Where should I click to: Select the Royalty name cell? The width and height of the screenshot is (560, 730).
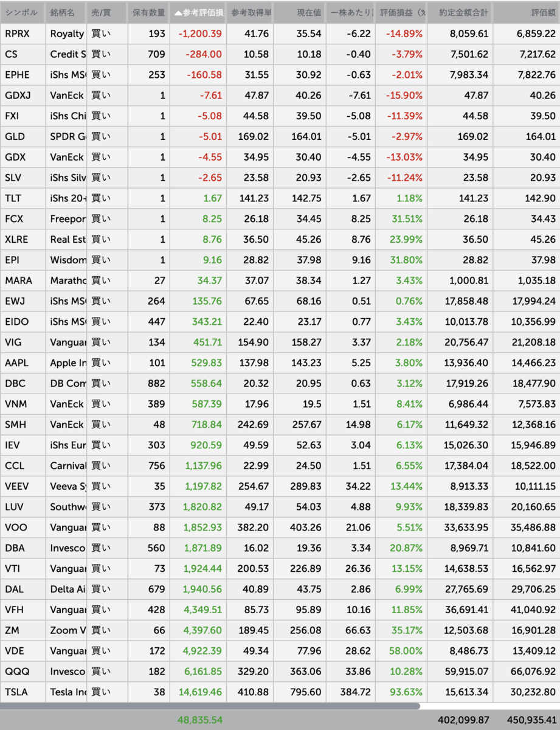pos(67,34)
